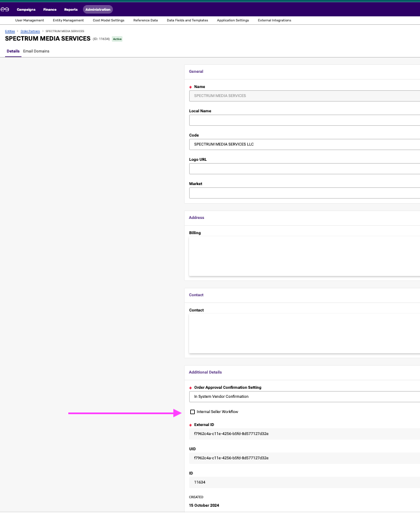Open Reference Data section
Screen dimensions: 420x518
tap(146, 20)
